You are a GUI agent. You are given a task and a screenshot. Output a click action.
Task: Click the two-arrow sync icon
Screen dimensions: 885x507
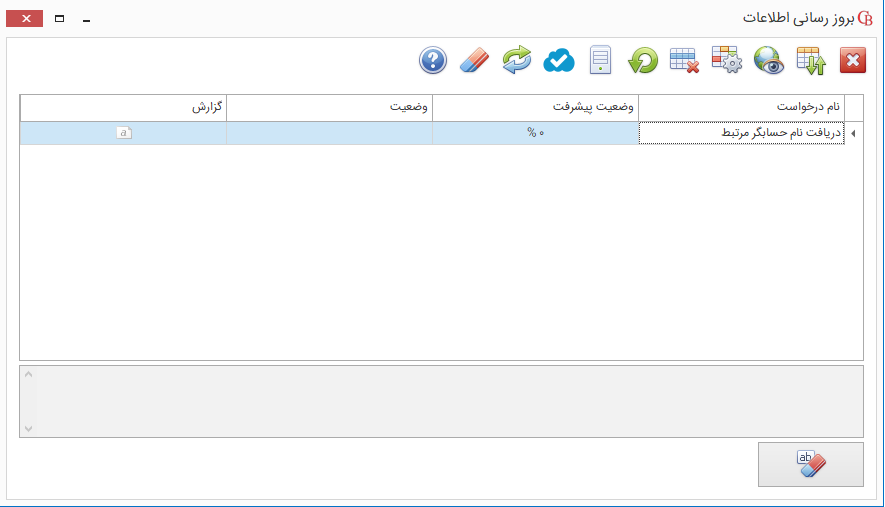pos(516,61)
